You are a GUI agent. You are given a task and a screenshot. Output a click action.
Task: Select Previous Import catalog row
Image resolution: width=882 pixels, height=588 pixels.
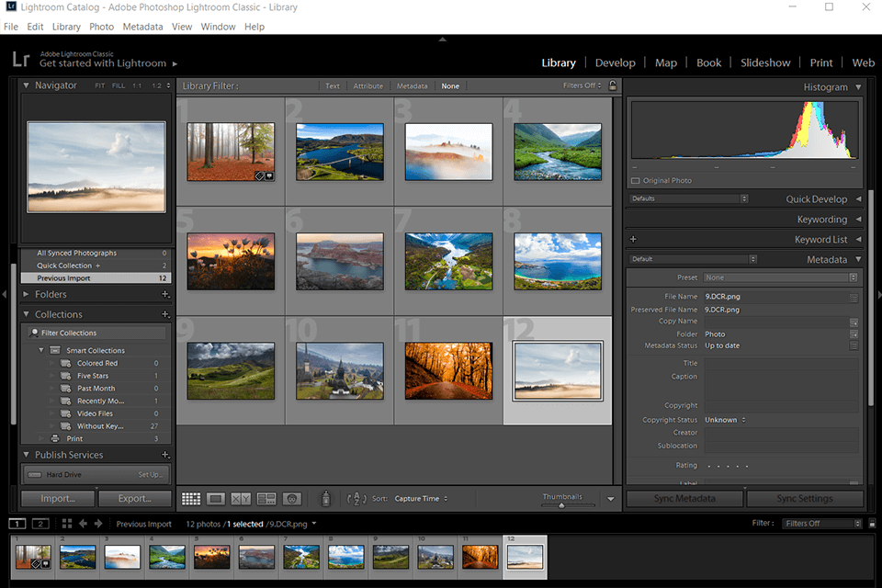[96, 278]
